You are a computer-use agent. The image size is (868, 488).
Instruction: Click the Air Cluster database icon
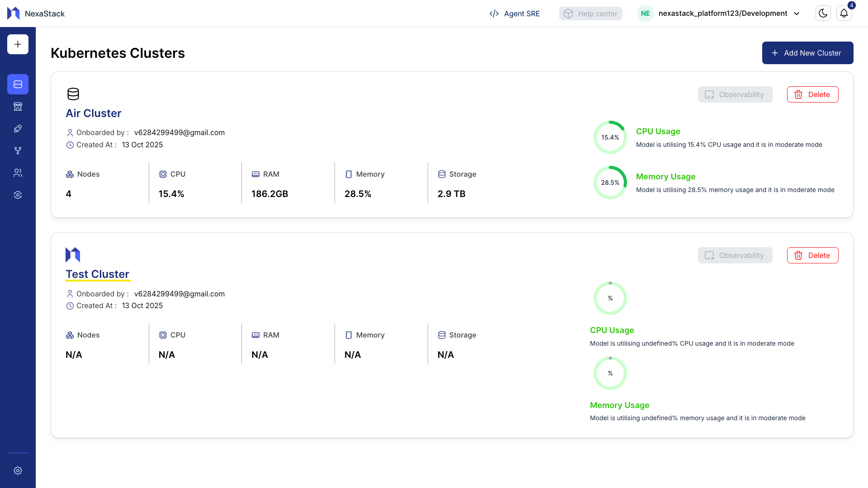pyautogui.click(x=73, y=94)
